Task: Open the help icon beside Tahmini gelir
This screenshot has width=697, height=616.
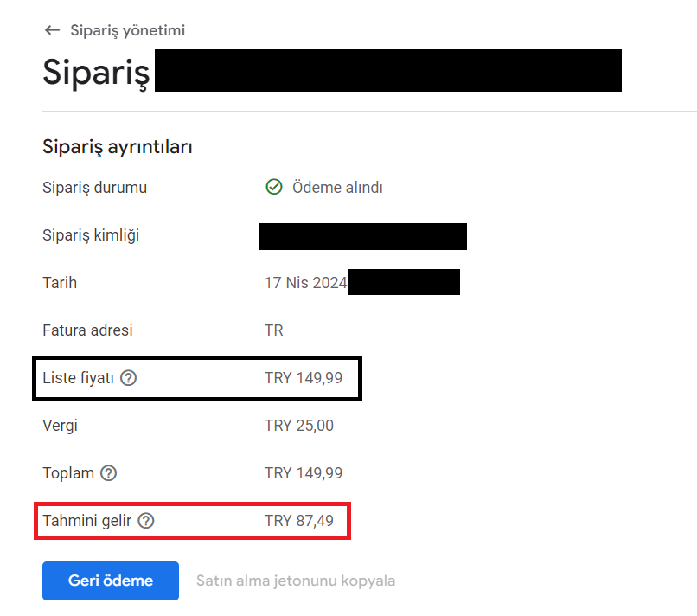Action: point(146,521)
